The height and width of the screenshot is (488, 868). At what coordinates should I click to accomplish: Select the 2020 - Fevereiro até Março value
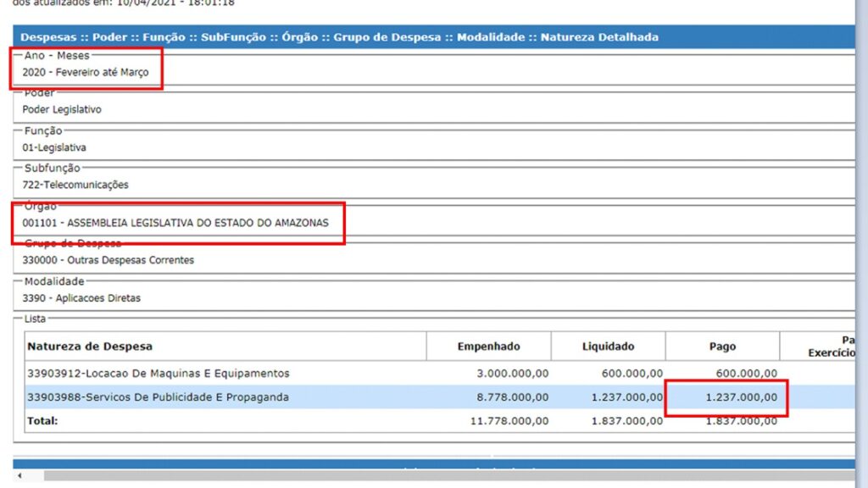point(86,73)
